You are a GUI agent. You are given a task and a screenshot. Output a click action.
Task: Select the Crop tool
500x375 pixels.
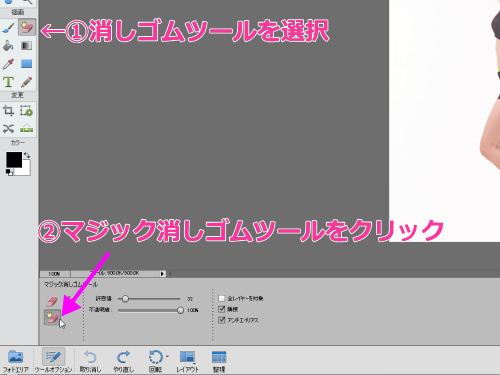(8, 110)
